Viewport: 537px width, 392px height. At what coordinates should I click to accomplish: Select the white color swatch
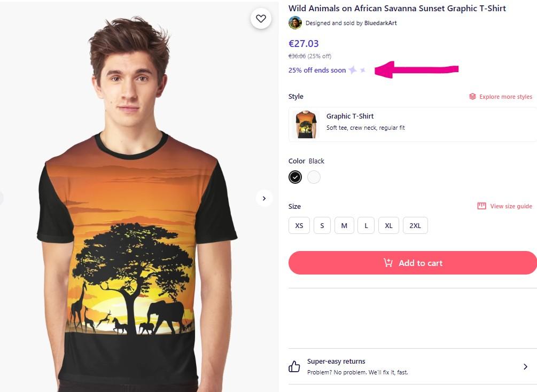314,177
